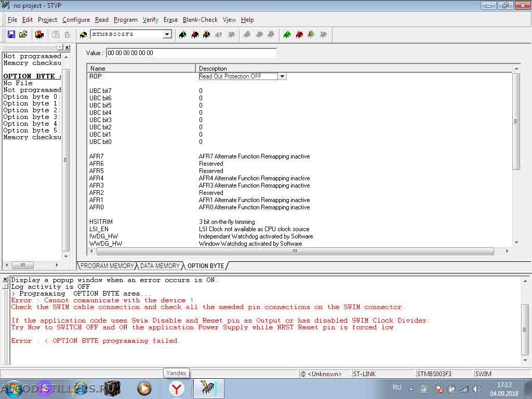Open Yandex browser from the taskbar
This screenshot has height=399, width=532.
176,389
